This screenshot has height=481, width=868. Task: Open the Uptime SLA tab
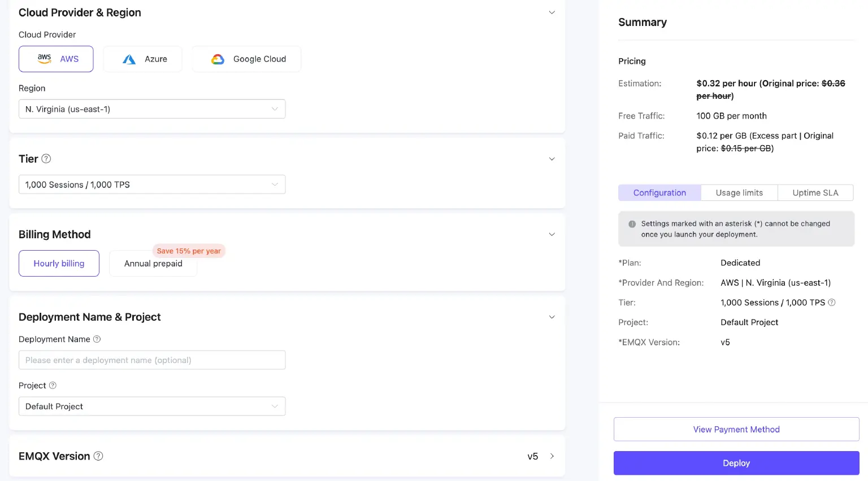pyautogui.click(x=815, y=193)
